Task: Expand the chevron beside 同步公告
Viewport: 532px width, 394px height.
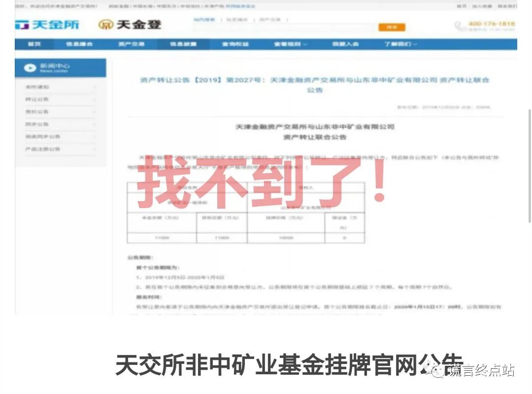Action: (94, 124)
